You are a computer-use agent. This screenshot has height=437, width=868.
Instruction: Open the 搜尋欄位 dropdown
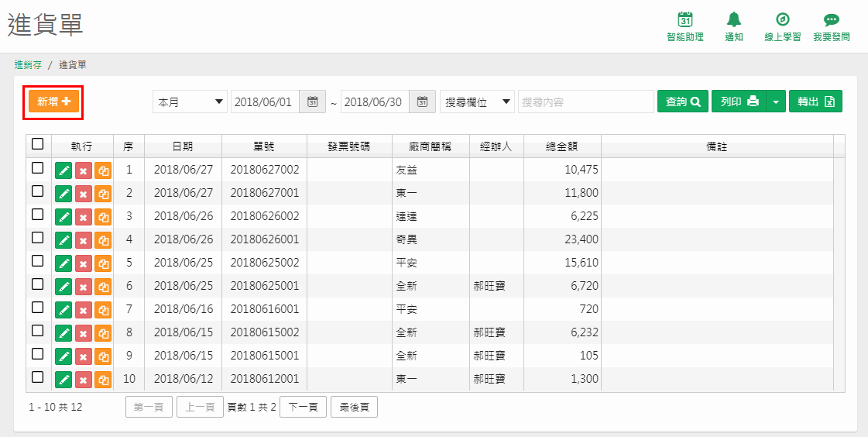point(477,102)
